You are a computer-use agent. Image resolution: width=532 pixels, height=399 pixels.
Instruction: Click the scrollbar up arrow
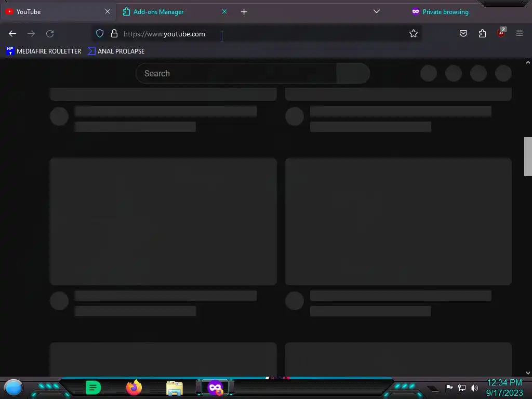(528, 62)
